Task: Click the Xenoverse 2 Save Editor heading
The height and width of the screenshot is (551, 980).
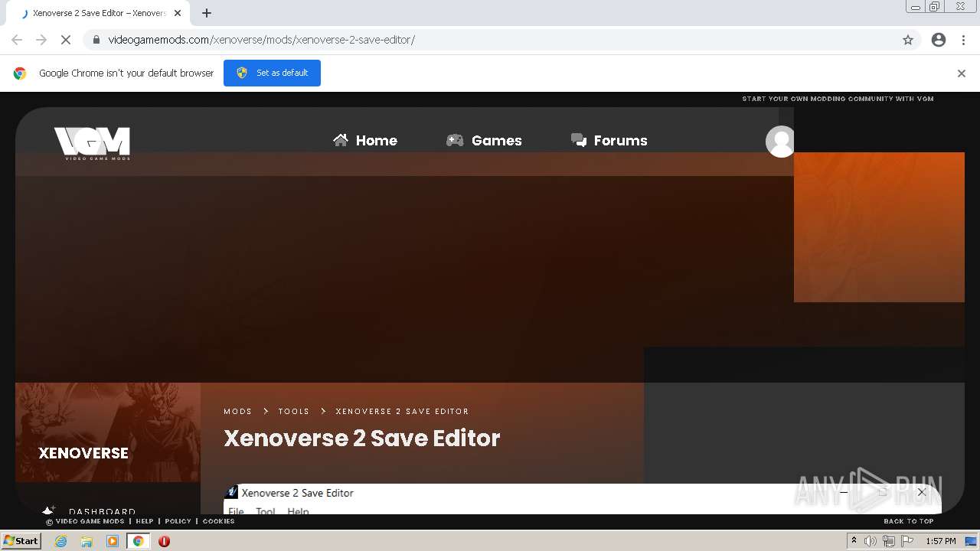Action: (361, 438)
